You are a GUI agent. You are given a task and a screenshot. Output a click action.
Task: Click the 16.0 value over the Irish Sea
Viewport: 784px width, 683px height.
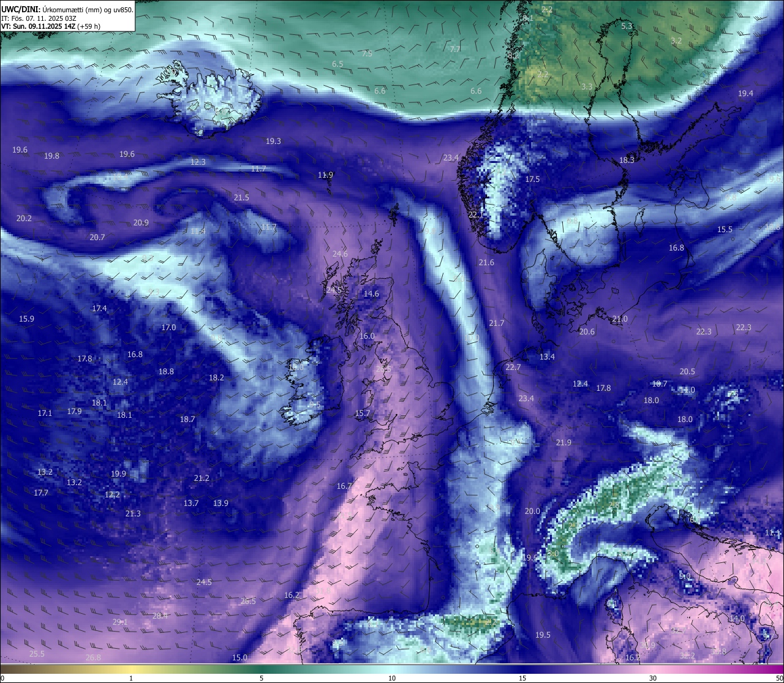coord(367,336)
